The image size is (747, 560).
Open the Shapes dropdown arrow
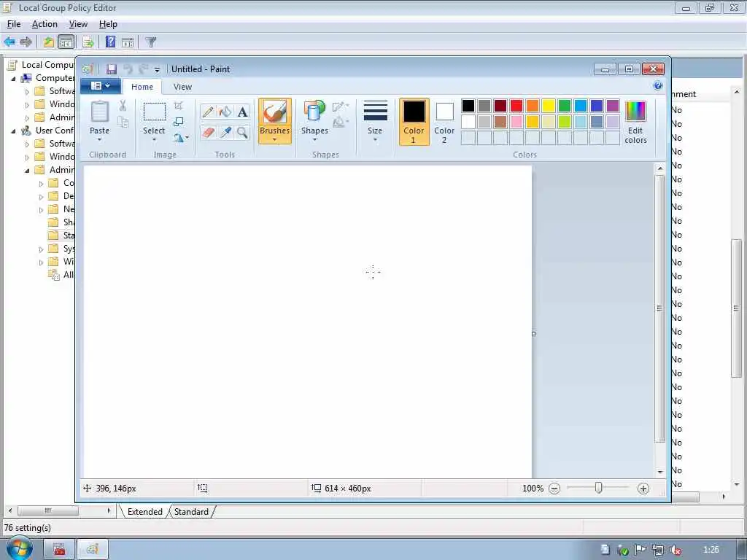314,139
